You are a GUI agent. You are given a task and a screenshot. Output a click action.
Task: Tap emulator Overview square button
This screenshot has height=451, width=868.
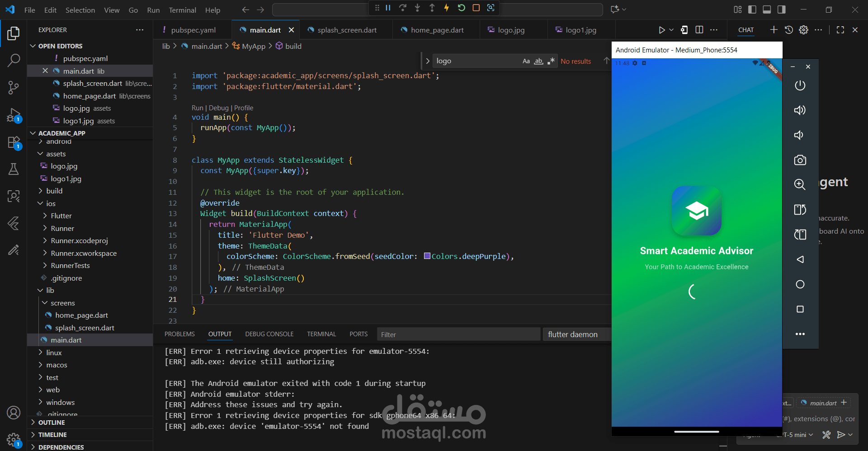coord(800,309)
